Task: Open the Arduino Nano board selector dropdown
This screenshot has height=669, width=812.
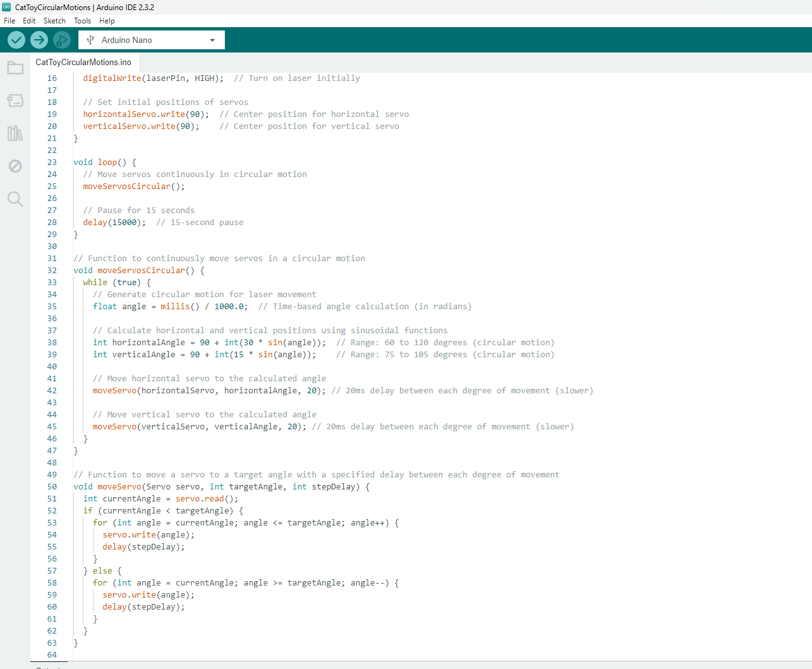Action: pos(152,40)
